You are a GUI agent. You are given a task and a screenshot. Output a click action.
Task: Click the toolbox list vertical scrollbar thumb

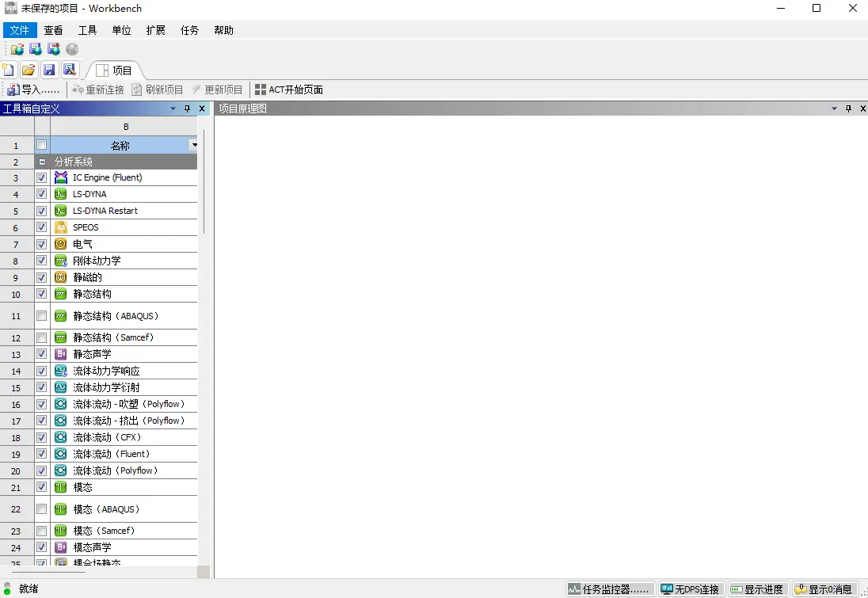pyautogui.click(x=204, y=181)
